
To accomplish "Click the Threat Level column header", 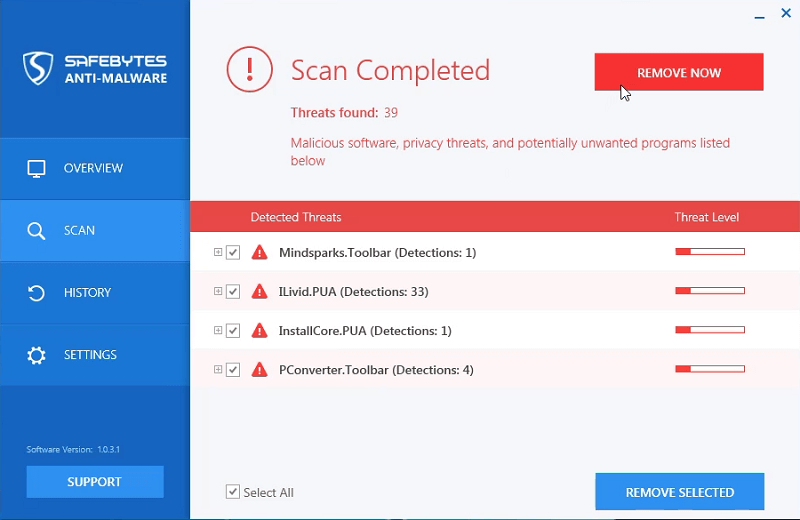I will (x=707, y=217).
